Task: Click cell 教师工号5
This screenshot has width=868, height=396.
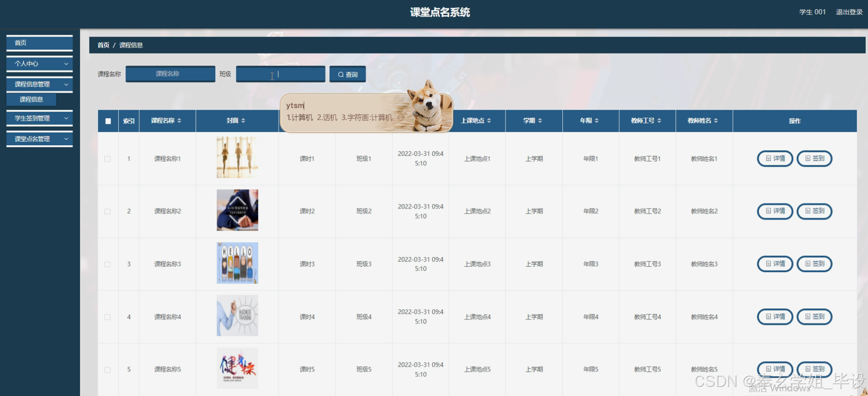Action: pyautogui.click(x=647, y=369)
